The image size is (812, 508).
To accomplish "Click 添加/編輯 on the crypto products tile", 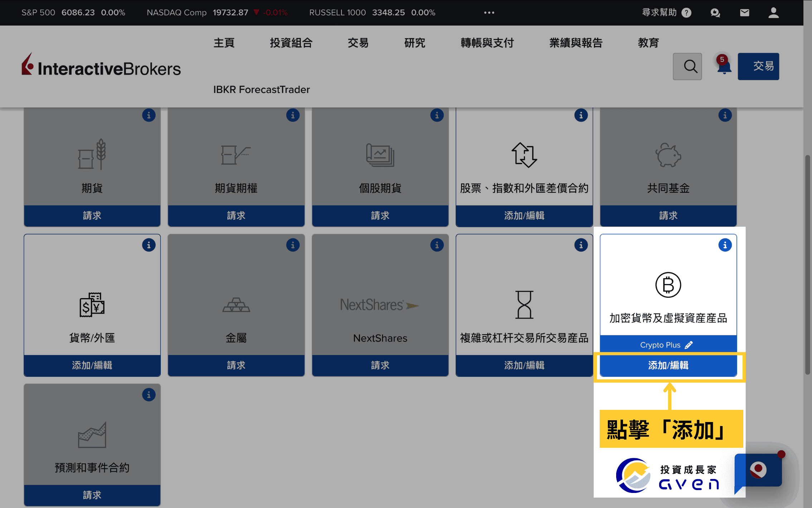I will pos(668,365).
